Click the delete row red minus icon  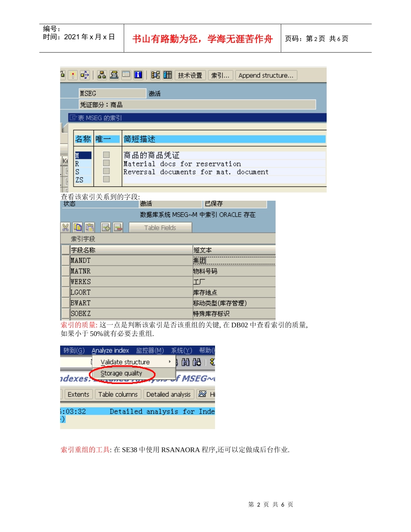pyautogui.click(x=118, y=227)
